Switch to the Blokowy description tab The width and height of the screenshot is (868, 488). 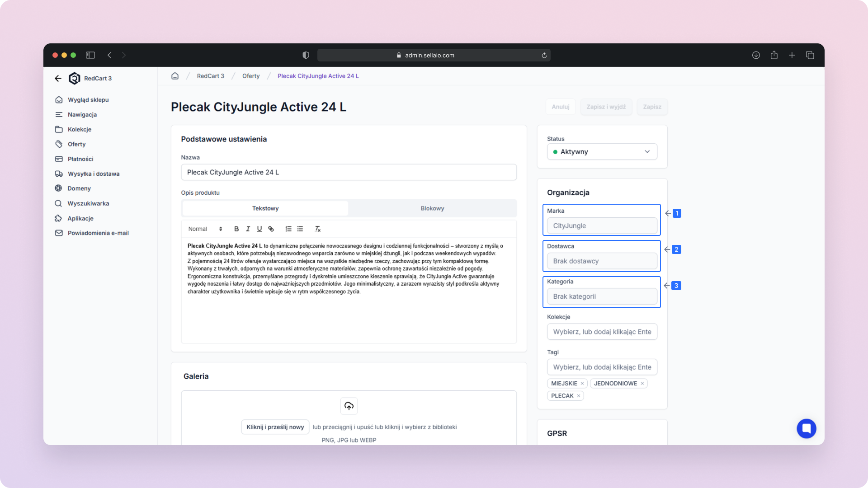click(x=432, y=208)
